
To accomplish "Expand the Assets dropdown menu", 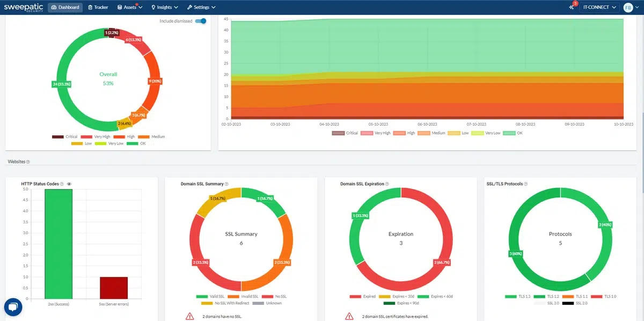I will 129,8.
